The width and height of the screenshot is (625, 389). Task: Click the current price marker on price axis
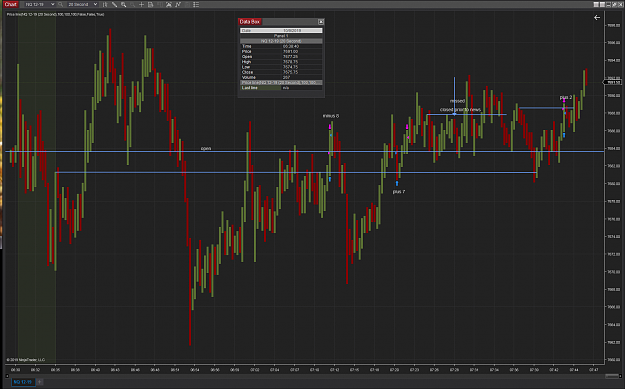[x=612, y=83]
